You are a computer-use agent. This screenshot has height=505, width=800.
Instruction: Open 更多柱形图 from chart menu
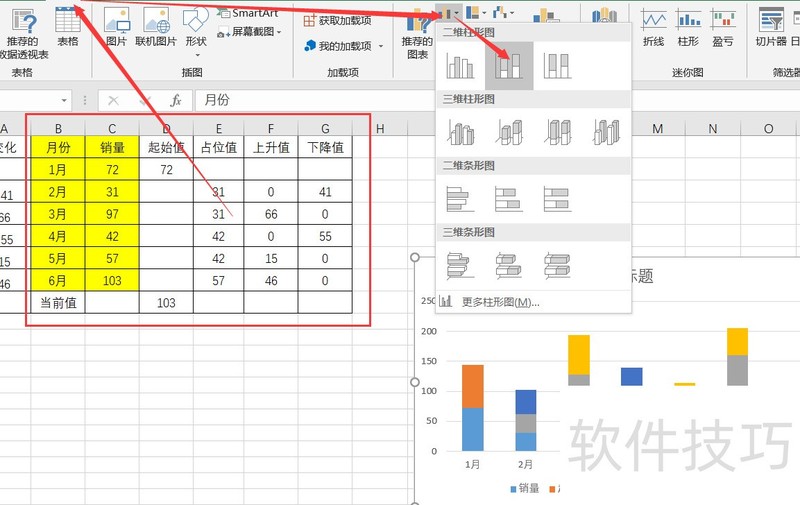click(x=500, y=301)
